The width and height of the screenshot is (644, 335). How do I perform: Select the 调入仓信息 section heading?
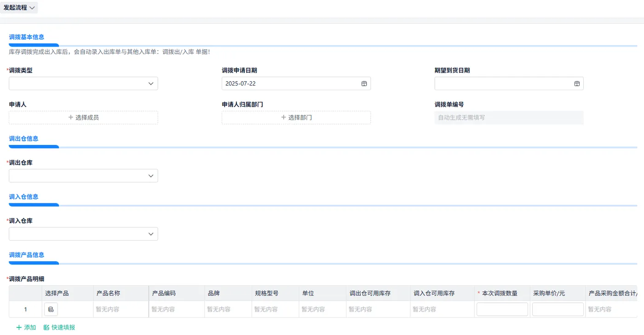[x=24, y=196]
